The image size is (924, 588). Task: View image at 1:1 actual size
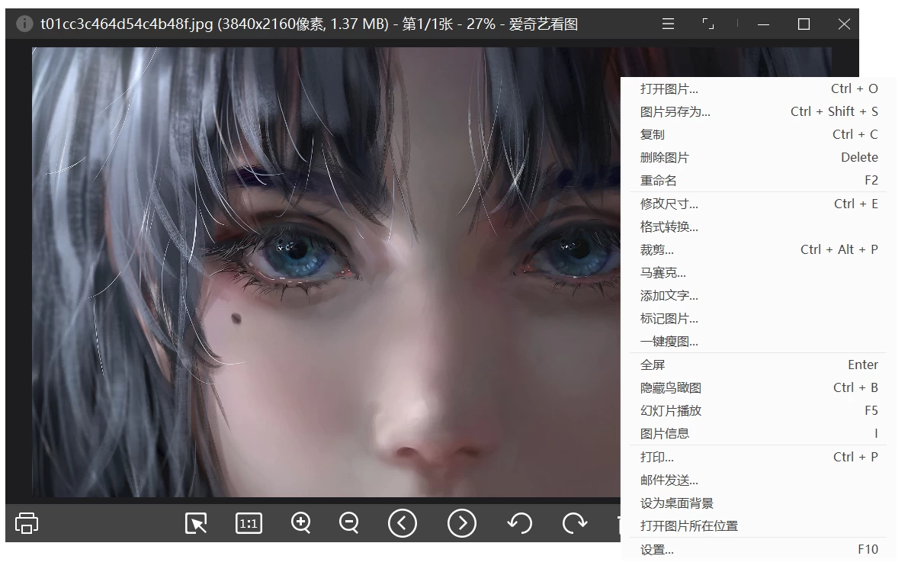(x=249, y=523)
